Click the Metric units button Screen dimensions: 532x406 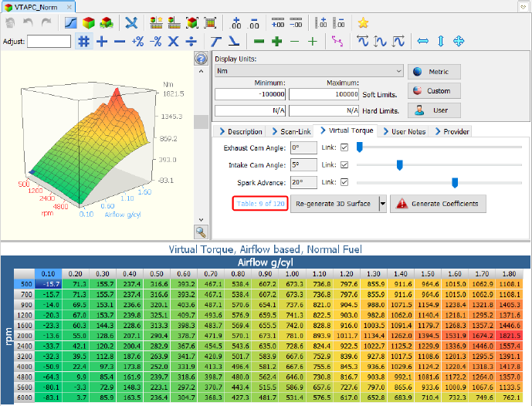point(434,72)
